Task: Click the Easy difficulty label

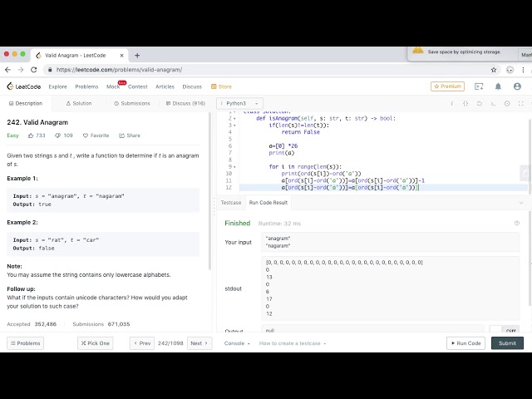Action: (x=12, y=135)
